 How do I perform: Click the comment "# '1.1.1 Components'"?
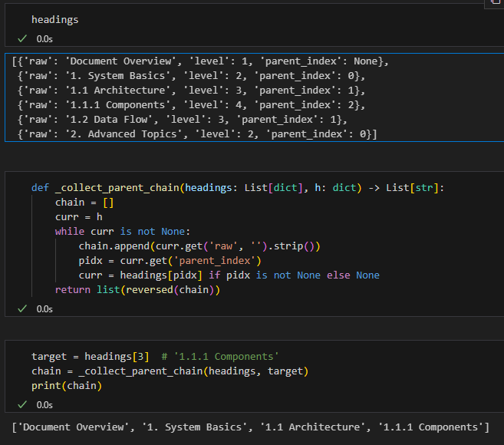(x=220, y=357)
